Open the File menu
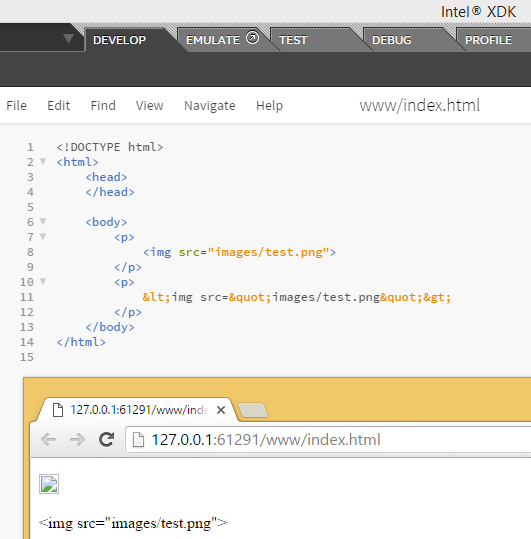This screenshot has height=539, width=531. [16, 106]
